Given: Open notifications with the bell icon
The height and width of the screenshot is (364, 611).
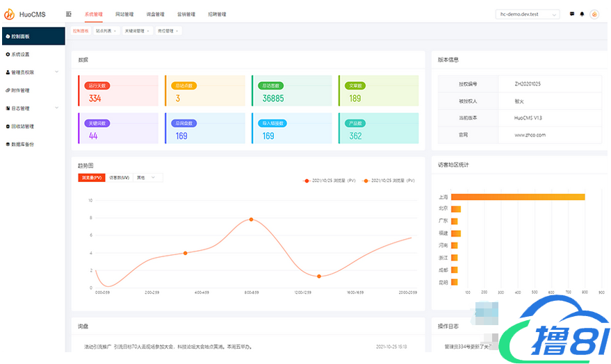Looking at the screenshot, I should pyautogui.click(x=582, y=14).
